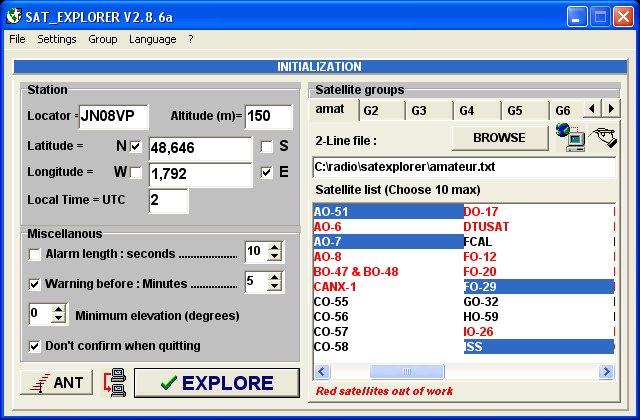Decrease minimum elevation degrees
This screenshot has height=420, width=640.
pos(59,318)
